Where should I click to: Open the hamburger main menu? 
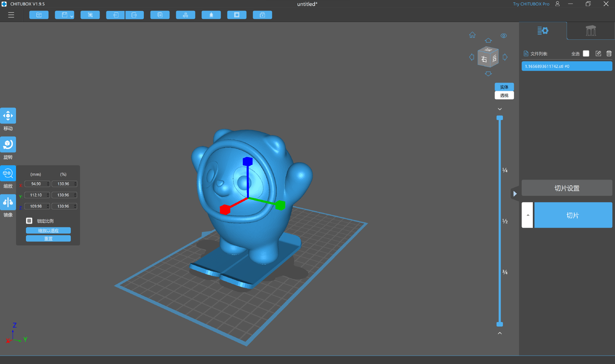[11, 15]
